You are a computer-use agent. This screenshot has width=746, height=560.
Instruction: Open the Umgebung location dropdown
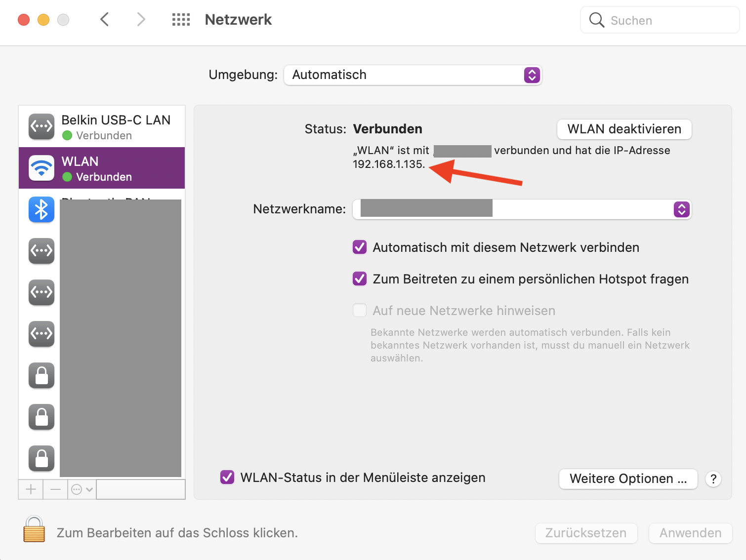coord(413,75)
